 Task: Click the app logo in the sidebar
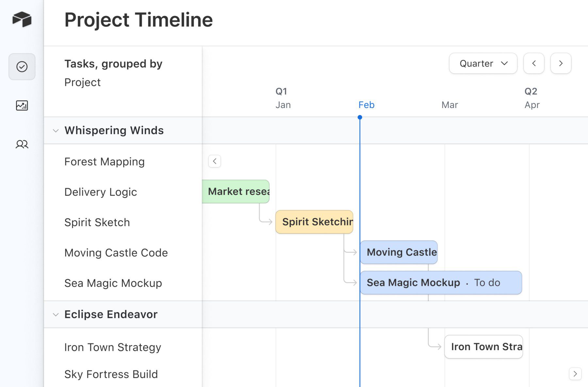tap(22, 20)
